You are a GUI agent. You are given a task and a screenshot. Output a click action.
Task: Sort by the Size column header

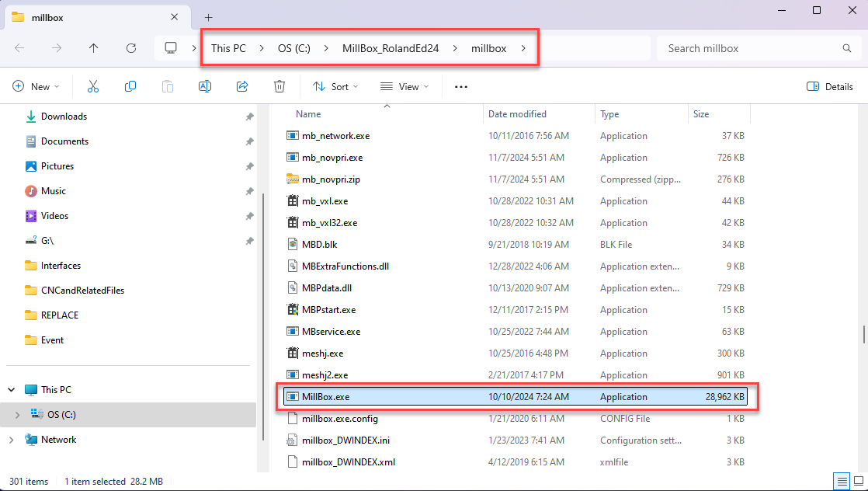[x=701, y=114]
